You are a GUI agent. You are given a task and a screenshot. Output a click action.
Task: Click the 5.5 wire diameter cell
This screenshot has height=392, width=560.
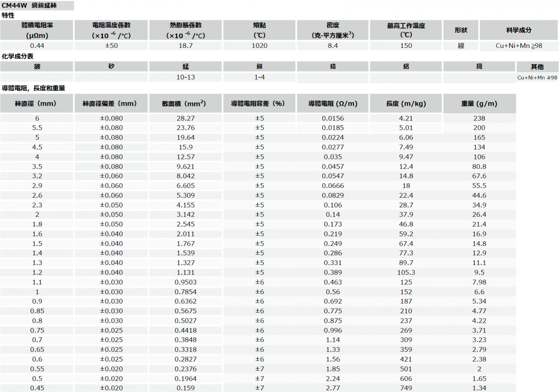click(37, 128)
